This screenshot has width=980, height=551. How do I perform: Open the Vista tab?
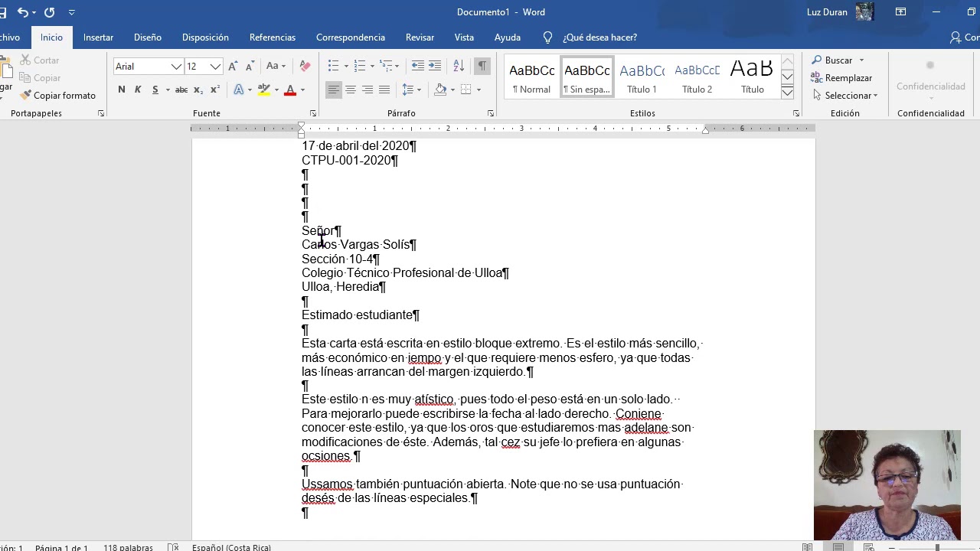[464, 37]
